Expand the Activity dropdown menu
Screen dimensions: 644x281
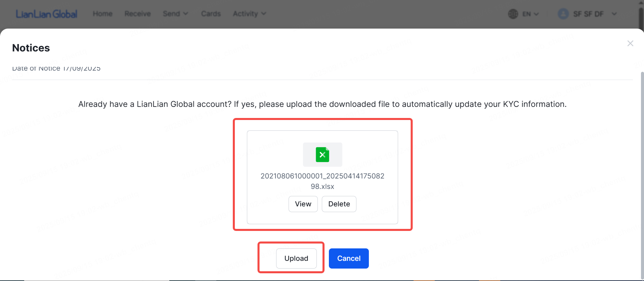click(249, 14)
